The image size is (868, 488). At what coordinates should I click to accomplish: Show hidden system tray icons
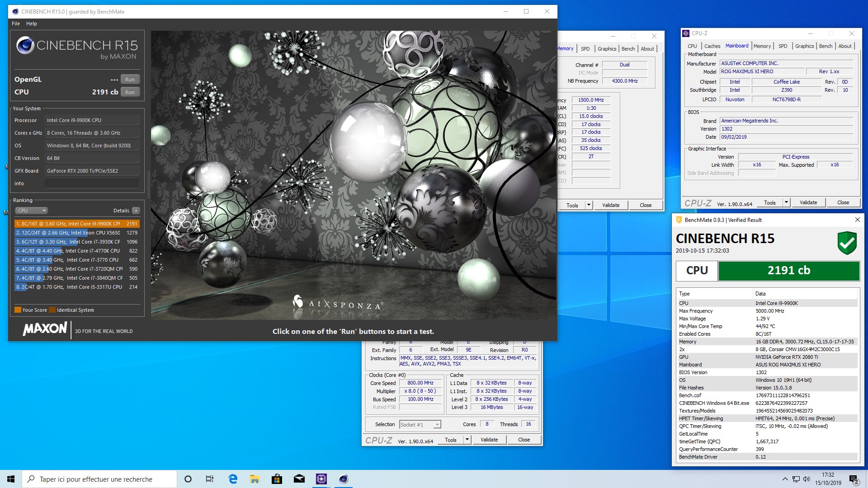(785, 479)
